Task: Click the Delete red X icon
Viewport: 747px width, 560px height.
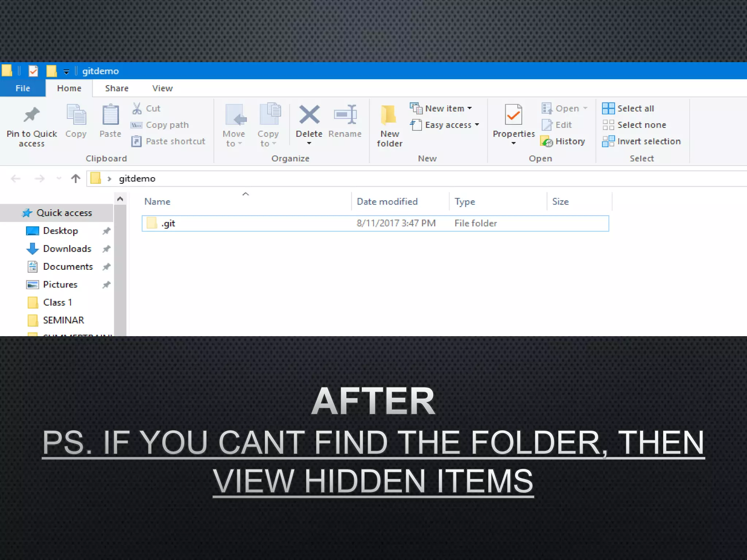Action: click(309, 115)
